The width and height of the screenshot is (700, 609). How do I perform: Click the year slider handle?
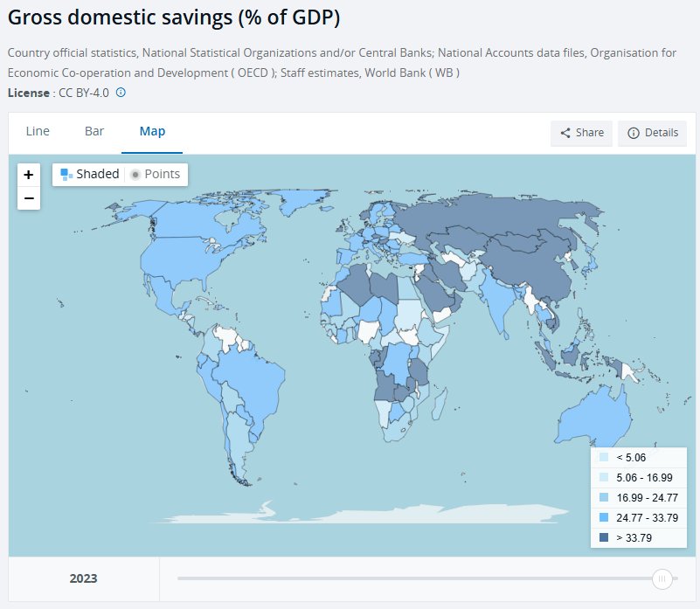[x=662, y=578]
